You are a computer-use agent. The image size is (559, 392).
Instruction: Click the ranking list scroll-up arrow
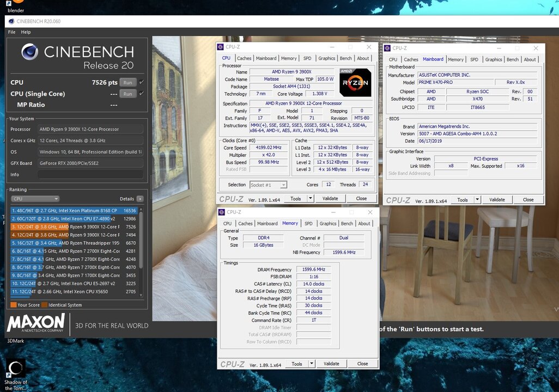click(x=141, y=210)
